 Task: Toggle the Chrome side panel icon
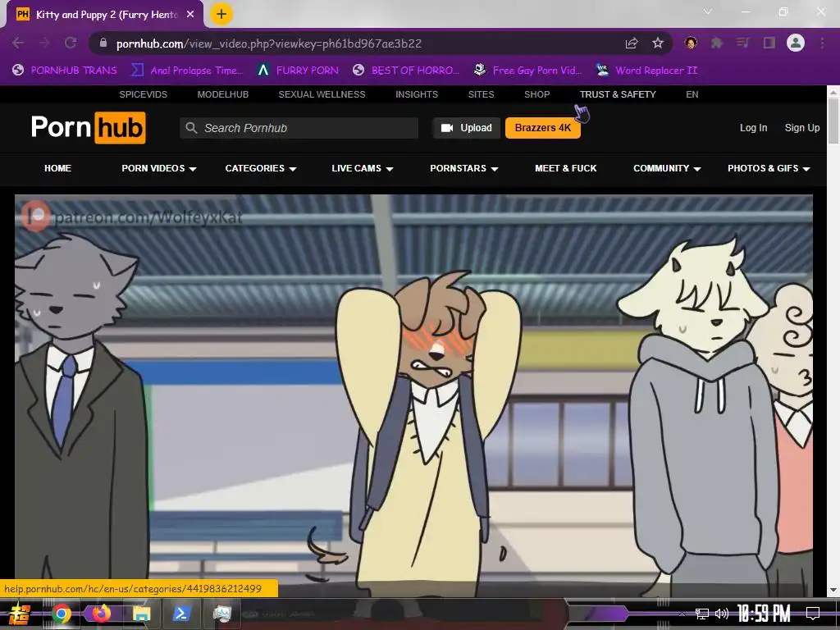pyautogui.click(x=769, y=43)
